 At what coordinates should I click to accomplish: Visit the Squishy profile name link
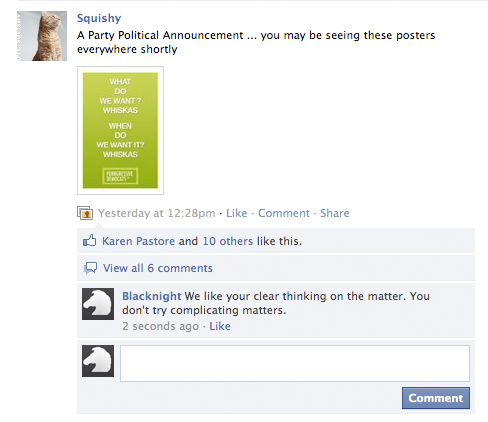pos(99,18)
